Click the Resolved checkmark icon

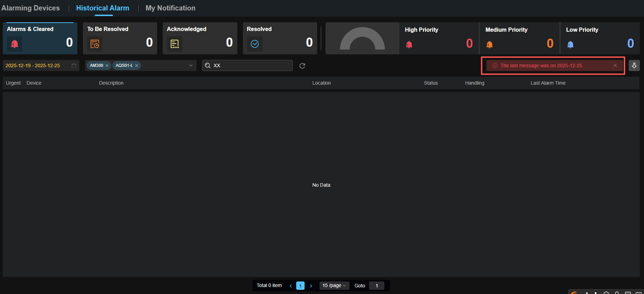point(255,44)
